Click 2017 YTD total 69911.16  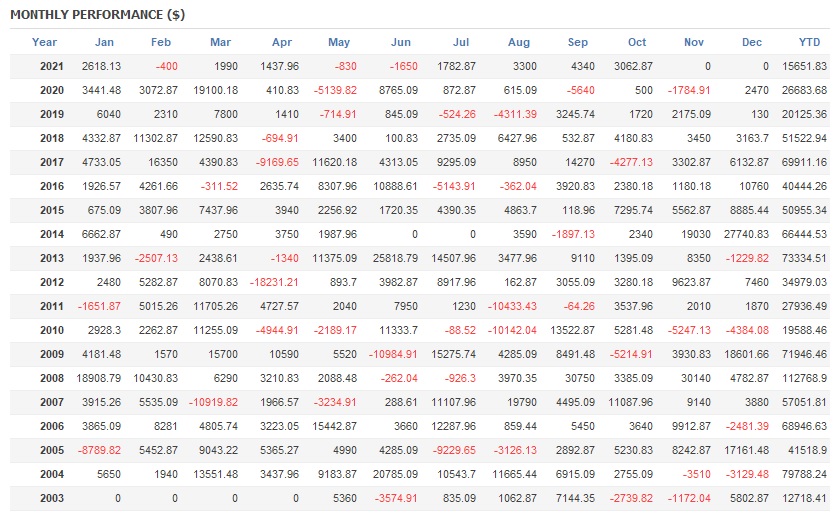(x=807, y=162)
